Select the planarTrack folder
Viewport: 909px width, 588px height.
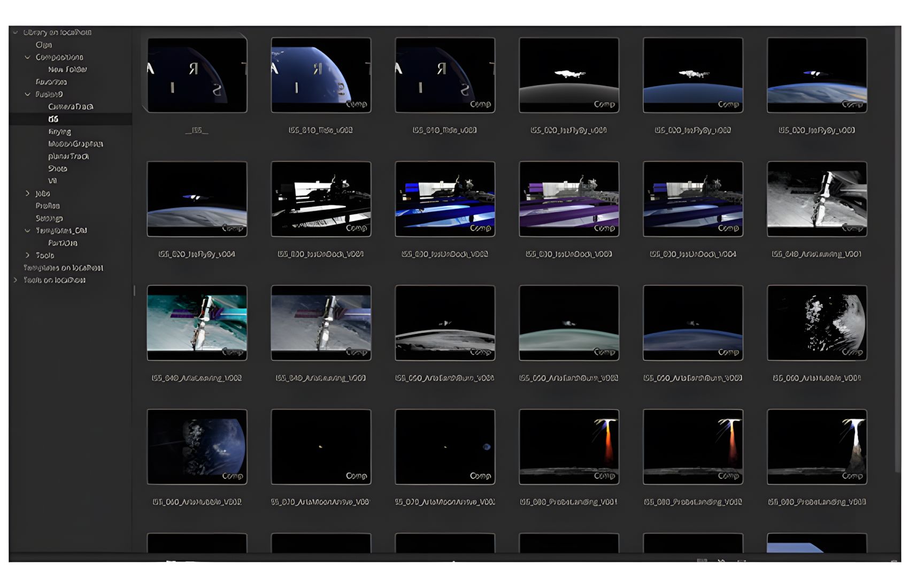[68, 156]
